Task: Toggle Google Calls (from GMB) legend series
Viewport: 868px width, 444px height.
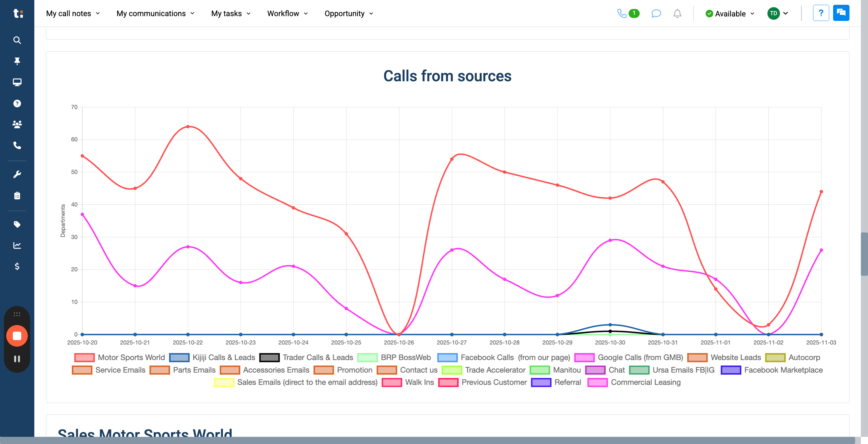Action: 628,357
